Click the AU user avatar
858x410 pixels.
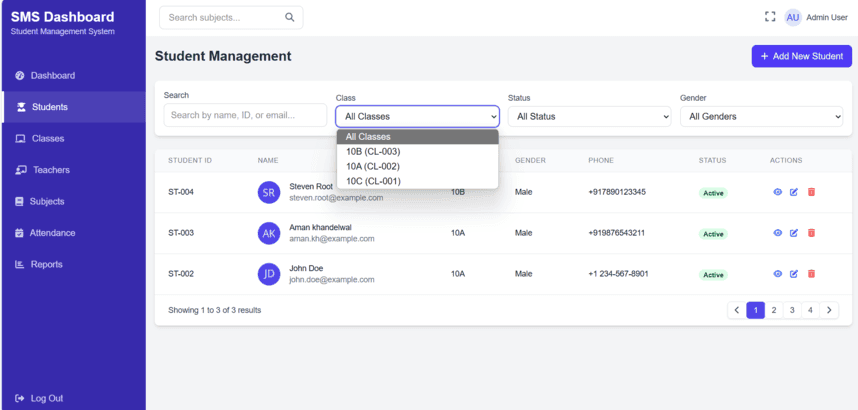(793, 18)
